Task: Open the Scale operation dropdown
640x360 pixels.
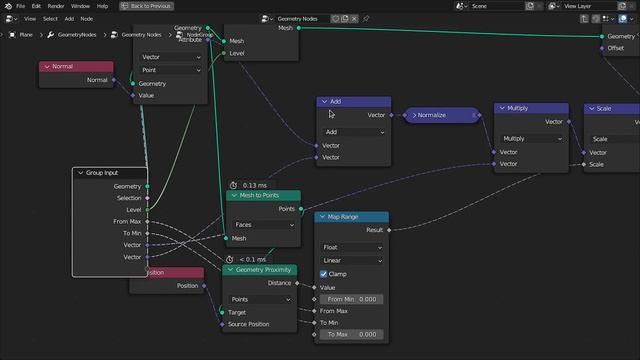Action: coord(614,139)
